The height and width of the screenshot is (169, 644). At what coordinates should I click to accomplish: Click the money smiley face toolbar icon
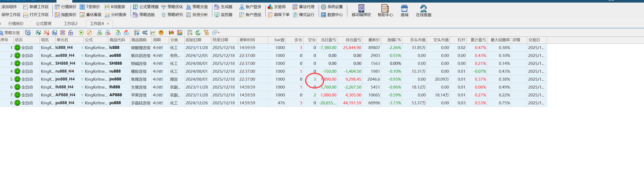tap(161, 33)
